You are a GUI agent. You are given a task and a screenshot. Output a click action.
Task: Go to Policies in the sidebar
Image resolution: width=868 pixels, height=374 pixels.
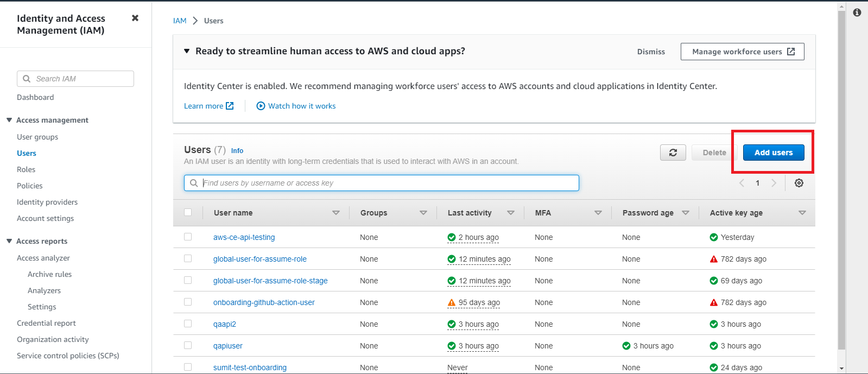point(30,186)
